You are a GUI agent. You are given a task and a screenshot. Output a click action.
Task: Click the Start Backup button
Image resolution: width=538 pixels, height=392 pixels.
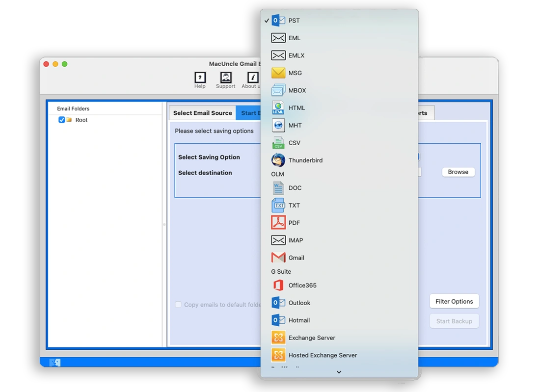coord(454,321)
